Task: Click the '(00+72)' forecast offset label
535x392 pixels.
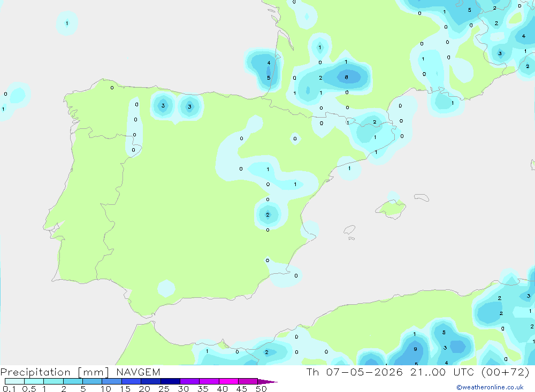Action: click(x=506, y=372)
